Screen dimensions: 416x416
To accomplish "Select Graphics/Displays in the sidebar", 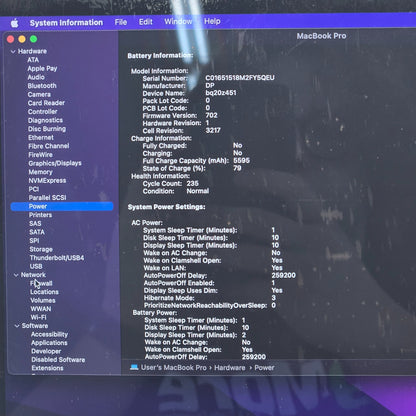I will (55, 163).
